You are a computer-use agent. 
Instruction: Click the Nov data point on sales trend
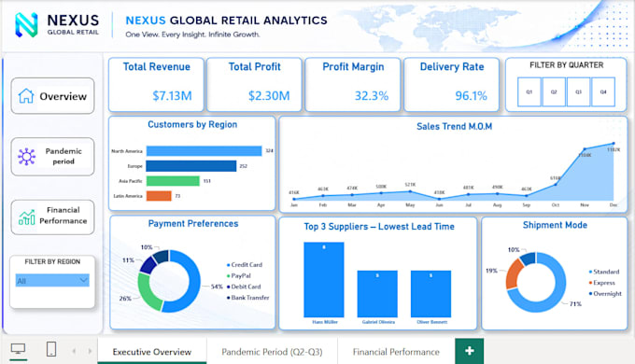pos(585,149)
